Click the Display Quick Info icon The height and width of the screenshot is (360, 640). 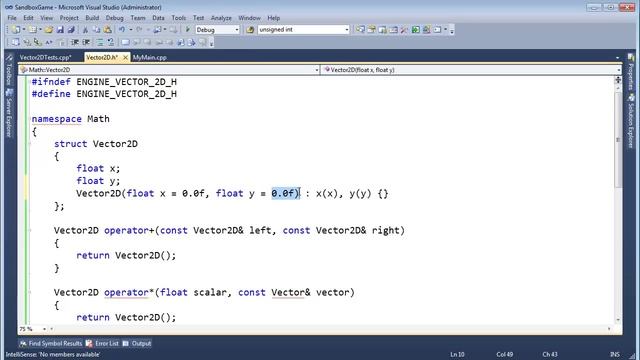[x=38, y=42]
